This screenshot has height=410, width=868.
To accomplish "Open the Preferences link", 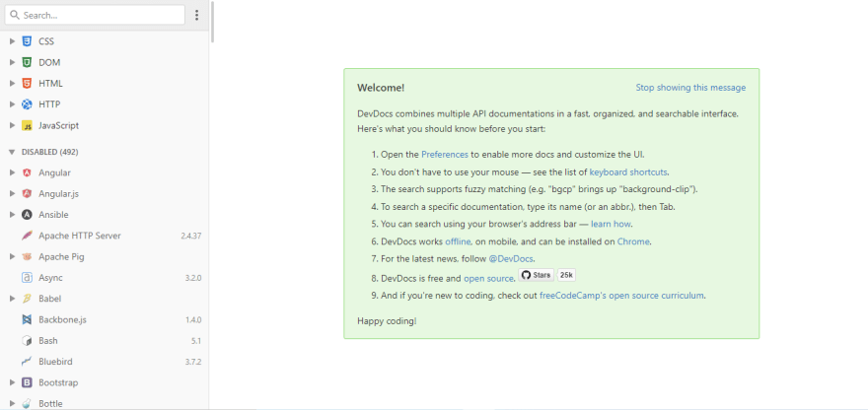I will click(445, 155).
